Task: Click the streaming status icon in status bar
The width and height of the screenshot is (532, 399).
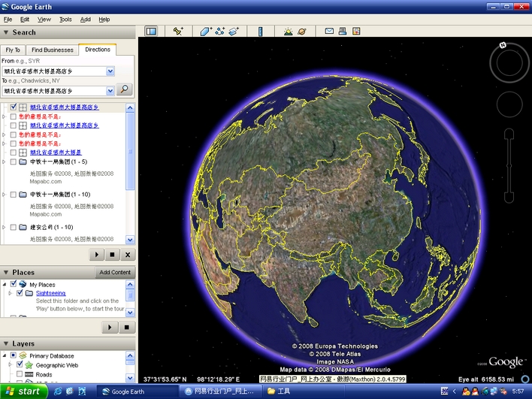Action: pyautogui.click(x=525, y=379)
